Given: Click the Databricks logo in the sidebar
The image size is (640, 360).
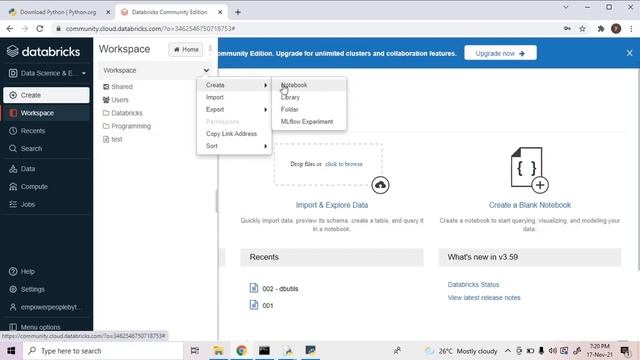Looking at the screenshot, I should (x=43, y=51).
